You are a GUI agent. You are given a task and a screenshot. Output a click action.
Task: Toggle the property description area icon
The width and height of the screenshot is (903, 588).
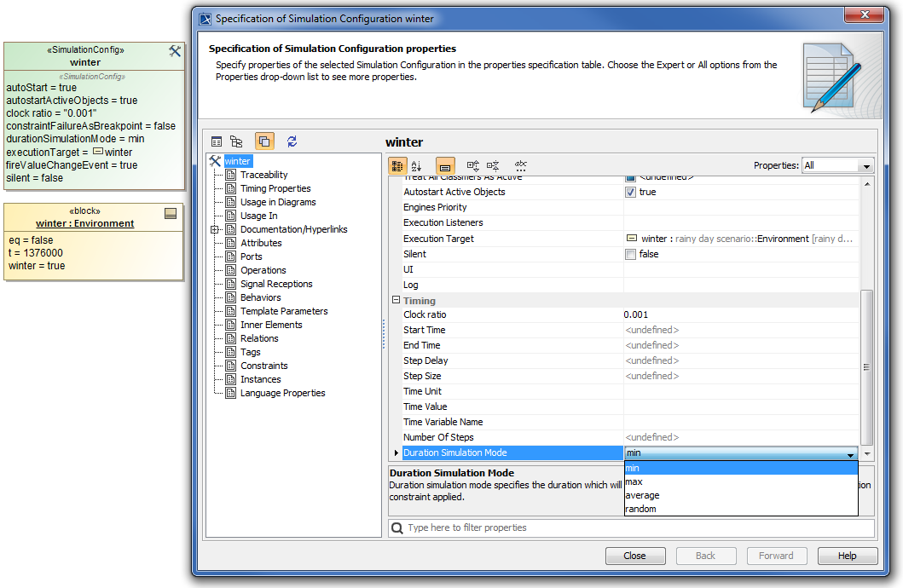point(445,166)
